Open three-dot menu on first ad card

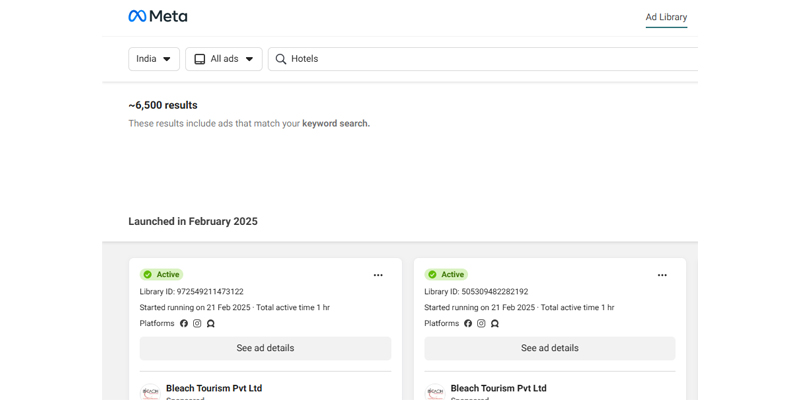point(378,275)
